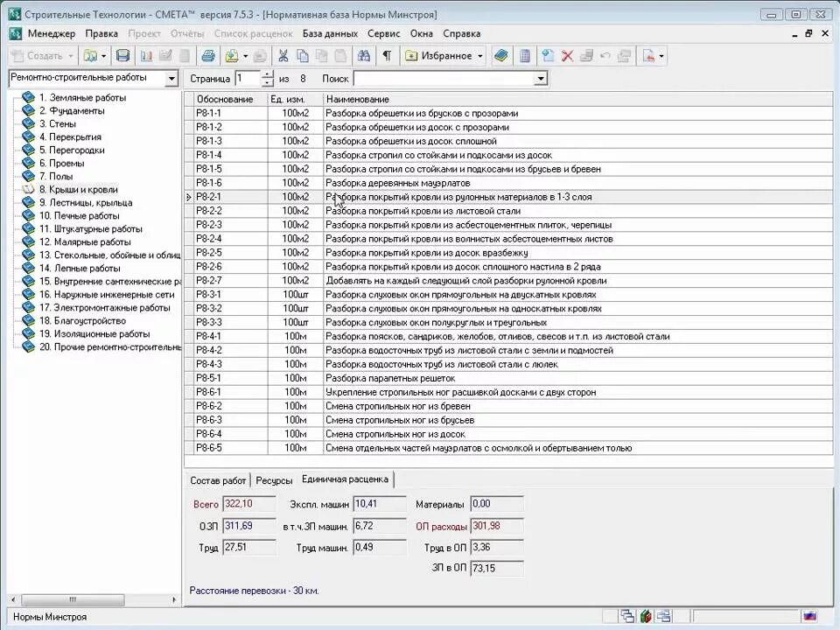Select 7. Полы in the tree
Image resolution: width=840 pixels, height=630 pixels.
(x=56, y=177)
